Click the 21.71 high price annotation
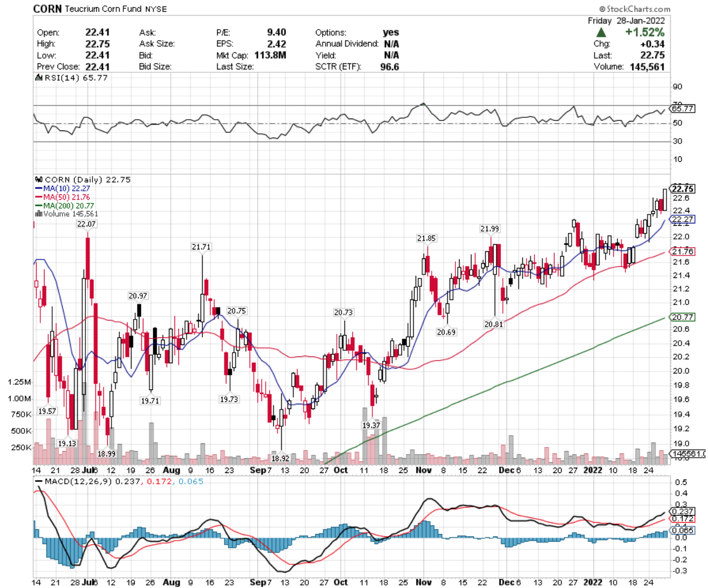This screenshot has width=708, height=588. (201, 247)
